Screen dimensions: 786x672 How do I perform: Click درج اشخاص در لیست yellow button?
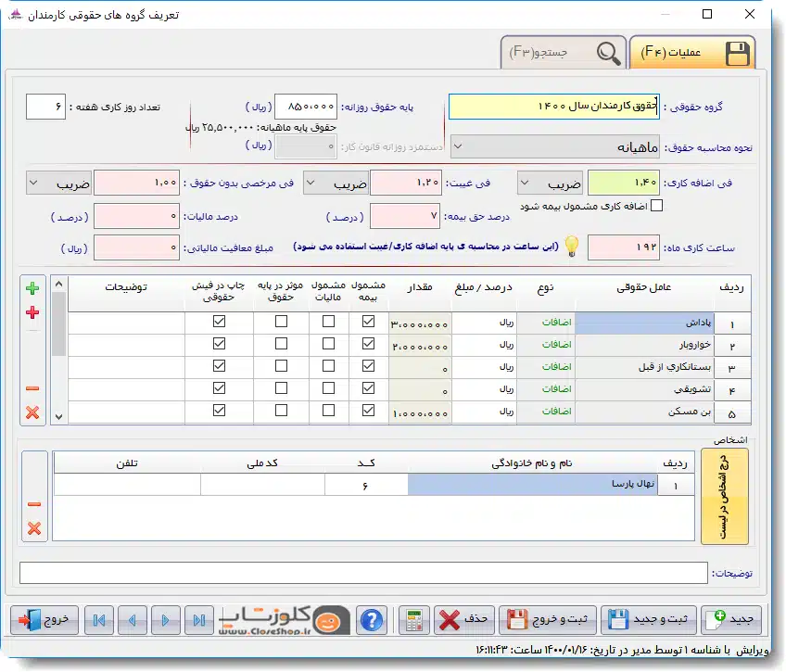tap(724, 497)
